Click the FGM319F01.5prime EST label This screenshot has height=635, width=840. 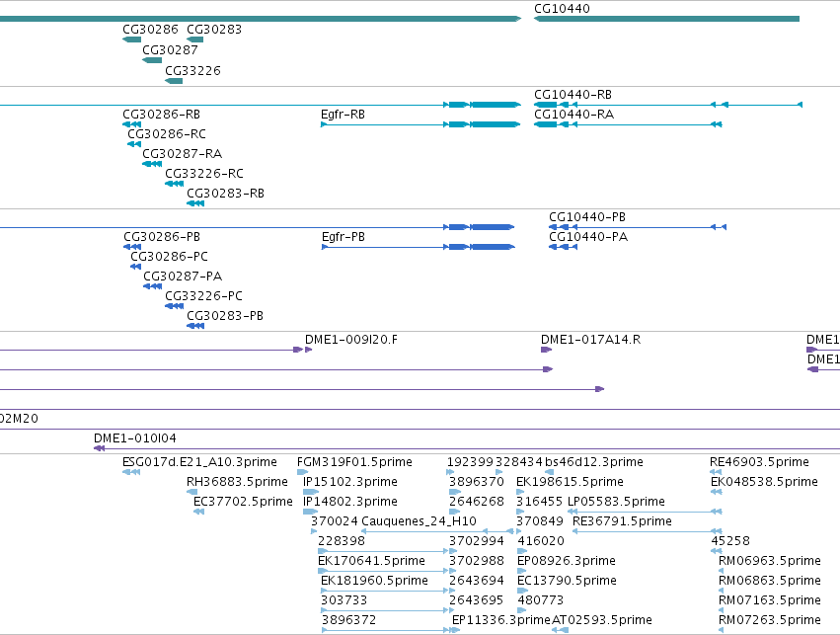354,462
